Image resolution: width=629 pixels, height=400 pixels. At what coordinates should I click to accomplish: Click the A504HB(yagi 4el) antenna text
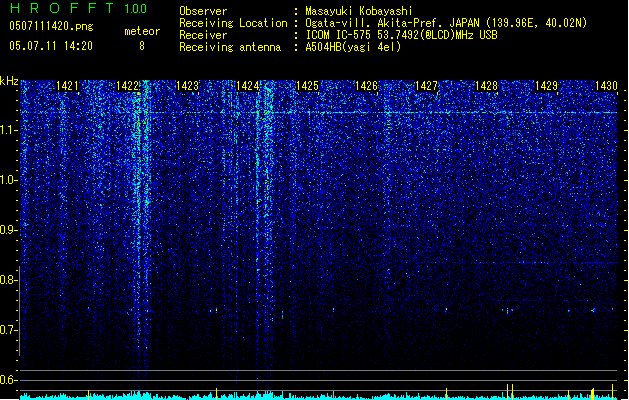[x=353, y=47]
